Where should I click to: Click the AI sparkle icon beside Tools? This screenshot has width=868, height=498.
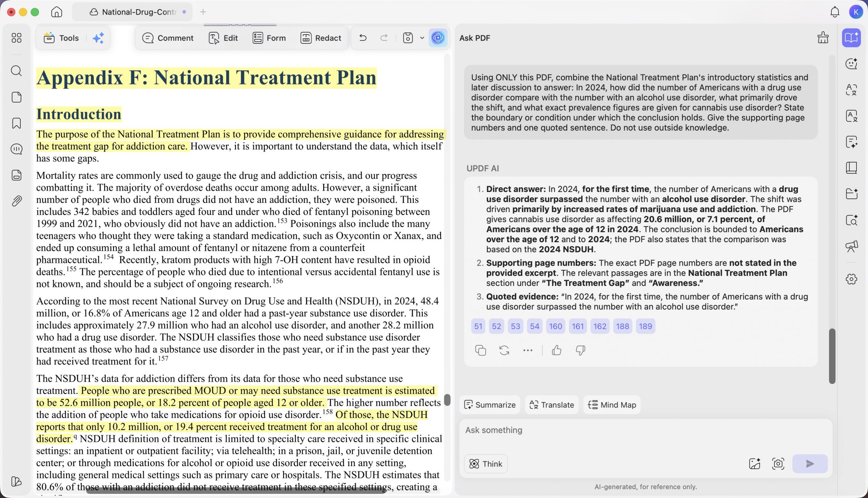[x=98, y=38]
